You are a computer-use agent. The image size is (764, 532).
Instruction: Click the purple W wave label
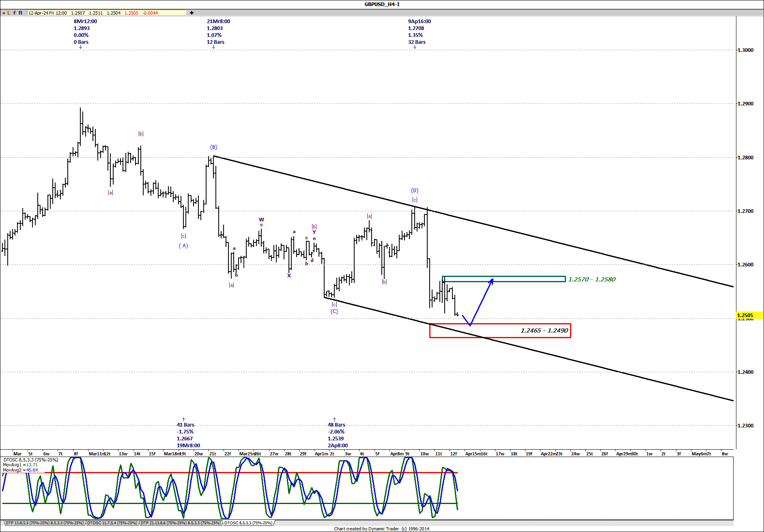point(261,220)
